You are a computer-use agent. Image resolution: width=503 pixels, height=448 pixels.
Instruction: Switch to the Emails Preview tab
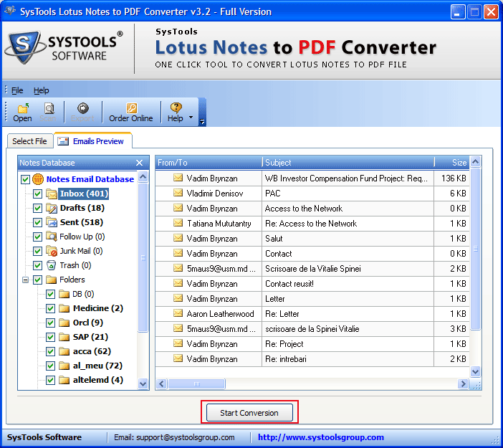[93, 141]
